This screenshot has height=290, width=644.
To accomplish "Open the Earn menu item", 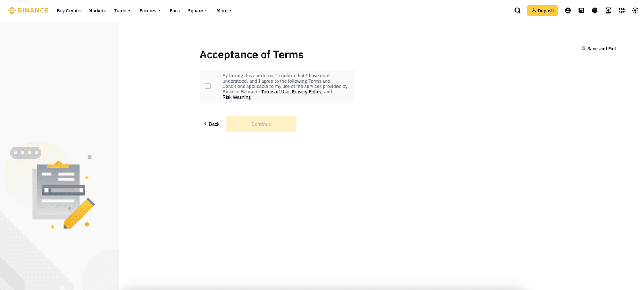I will click(175, 11).
